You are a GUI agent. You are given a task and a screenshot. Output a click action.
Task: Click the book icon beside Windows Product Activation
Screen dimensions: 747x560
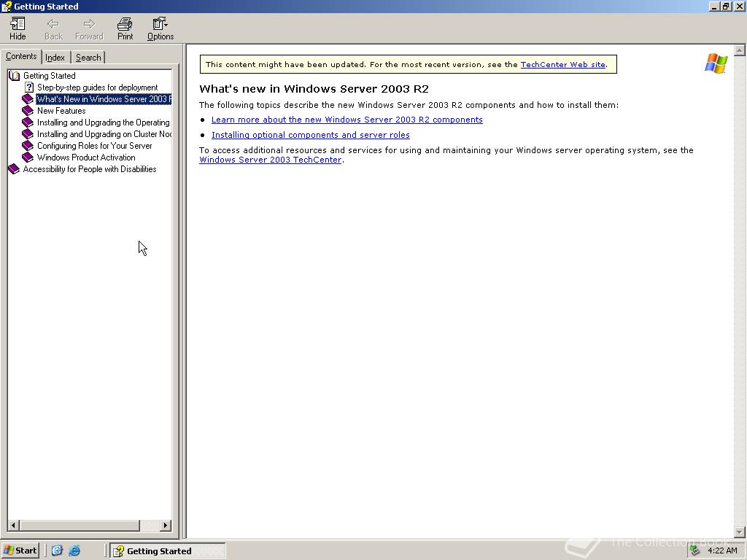[28, 157]
